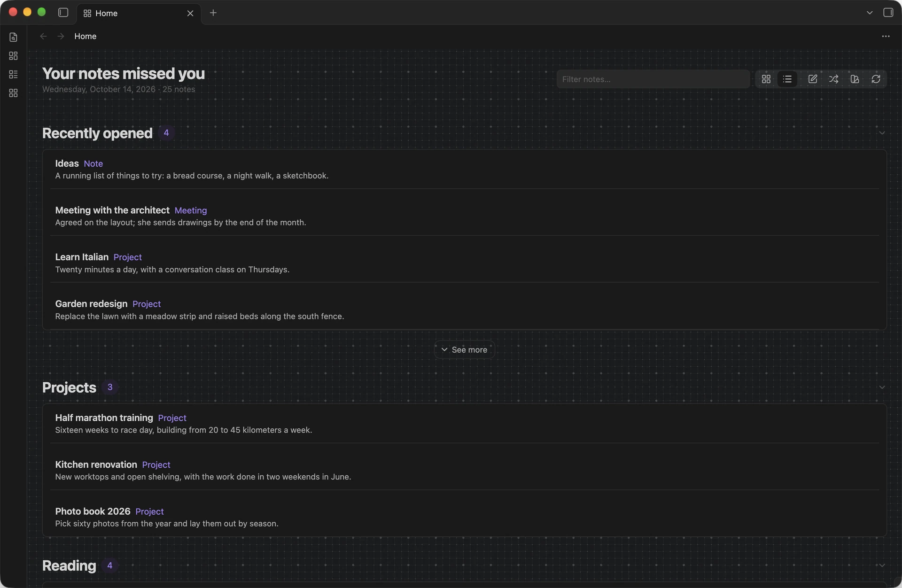Collapse the Recently opened section
The width and height of the screenshot is (902, 588).
coord(882,133)
